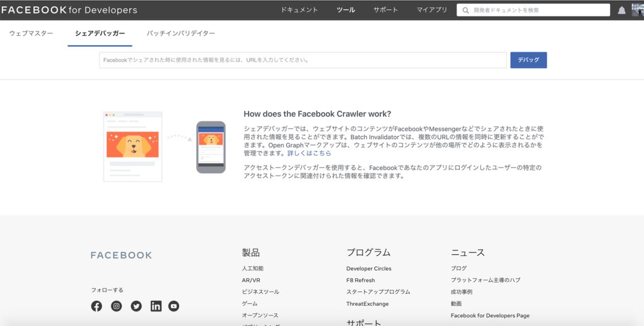Open the ツール menu
The width and height of the screenshot is (644, 326).
346,10
